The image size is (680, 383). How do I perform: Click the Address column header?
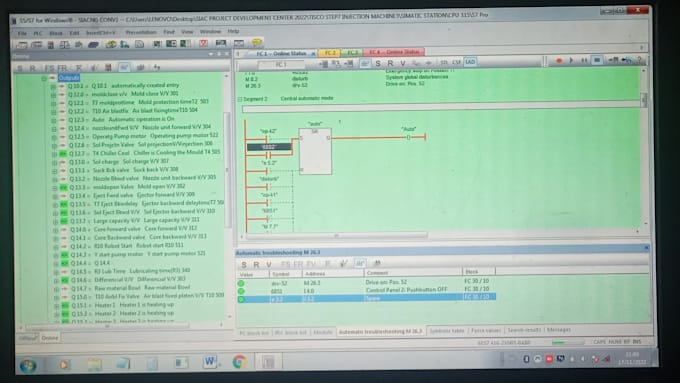tap(333, 273)
